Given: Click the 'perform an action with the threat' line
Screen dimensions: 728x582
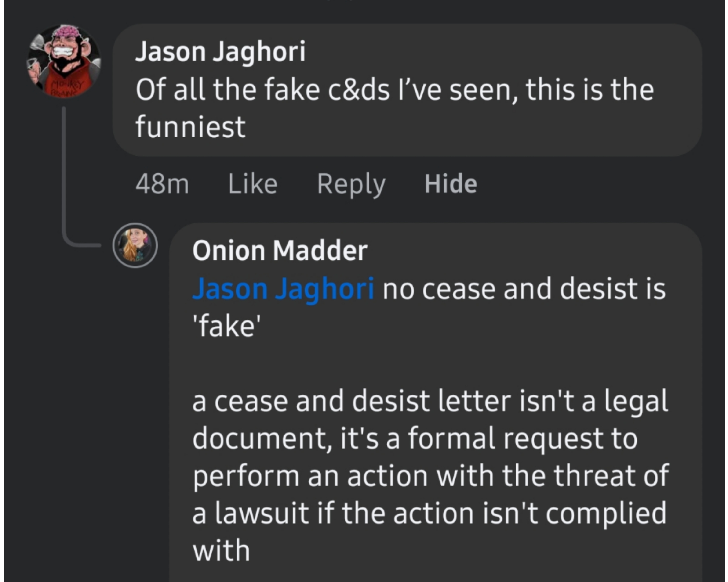Looking at the screenshot, I should (x=430, y=476).
